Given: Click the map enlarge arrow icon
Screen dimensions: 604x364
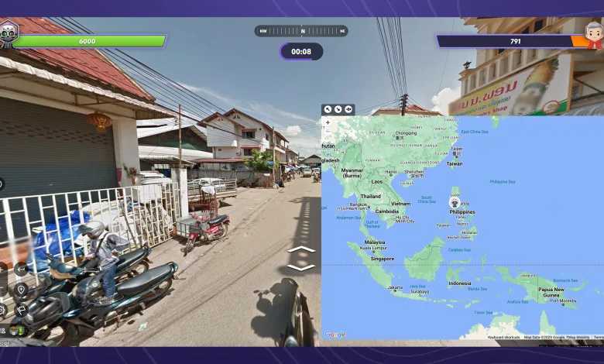Looking at the screenshot, I should 328,109.
